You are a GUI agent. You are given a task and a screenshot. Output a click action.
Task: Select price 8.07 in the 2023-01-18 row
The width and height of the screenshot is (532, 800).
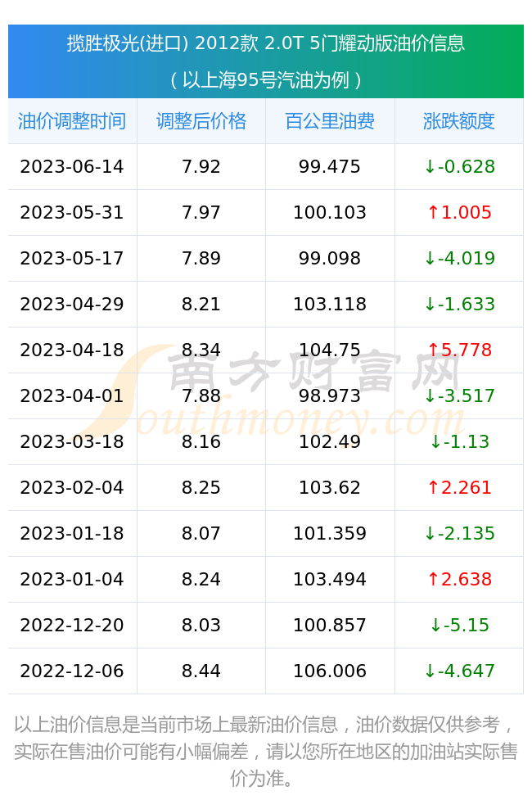201,534
